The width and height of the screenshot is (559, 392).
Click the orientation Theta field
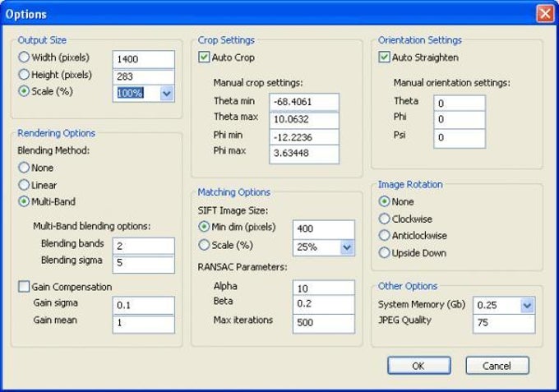pyautogui.click(x=460, y=104)
